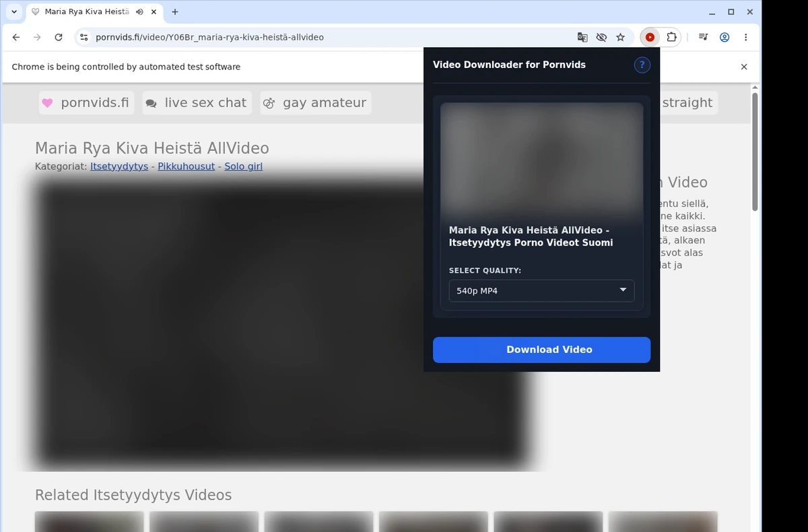Go forward to the next page
The height and width of the screenshot is (532, 808).
point(37,37)
